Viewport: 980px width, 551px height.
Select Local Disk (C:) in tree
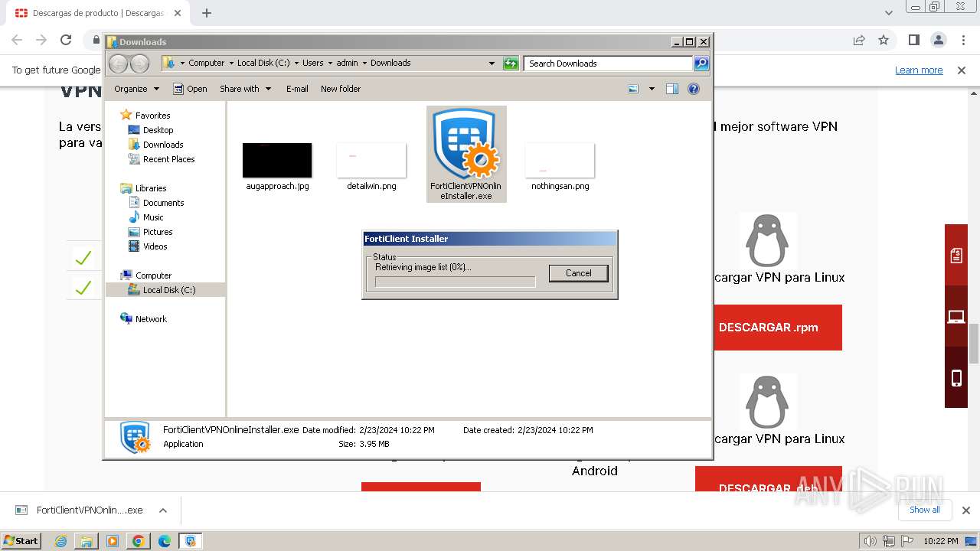168,290
